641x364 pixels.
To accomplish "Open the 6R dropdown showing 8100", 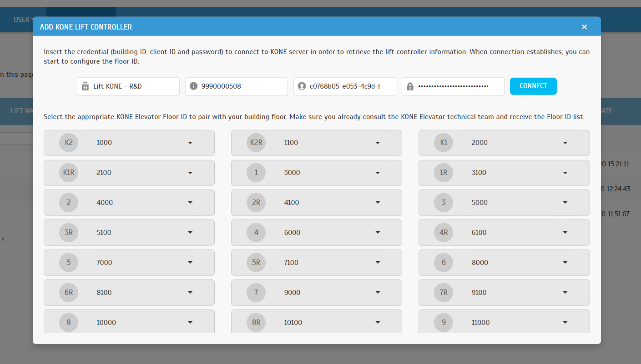I will click(x=145, y=293).
